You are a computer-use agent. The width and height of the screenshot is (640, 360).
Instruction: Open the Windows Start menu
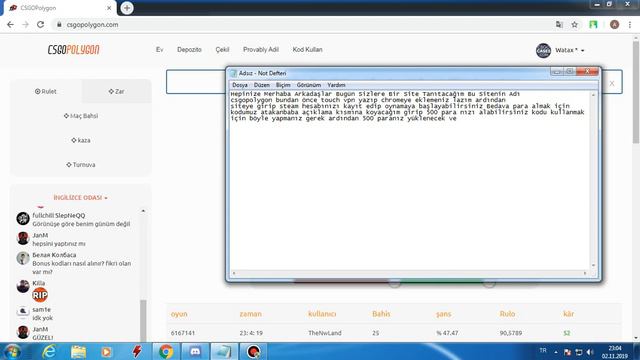(x=12, y=351)
